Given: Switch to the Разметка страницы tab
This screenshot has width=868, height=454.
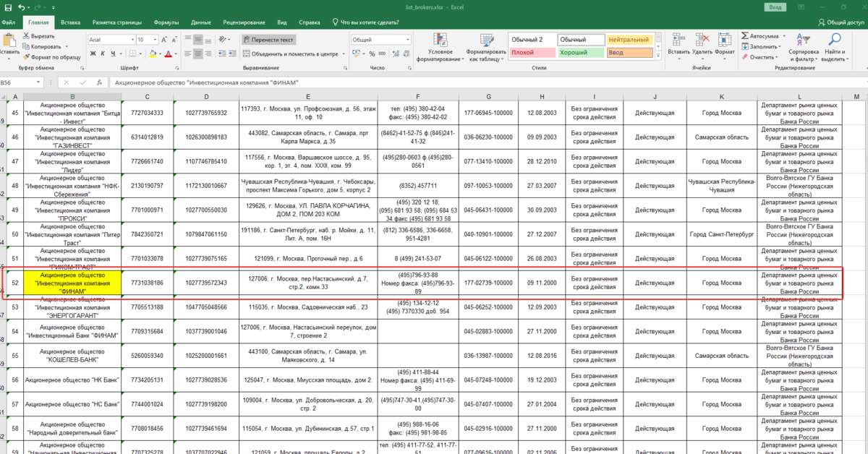Looking at the screenshot, I should 118,22.
